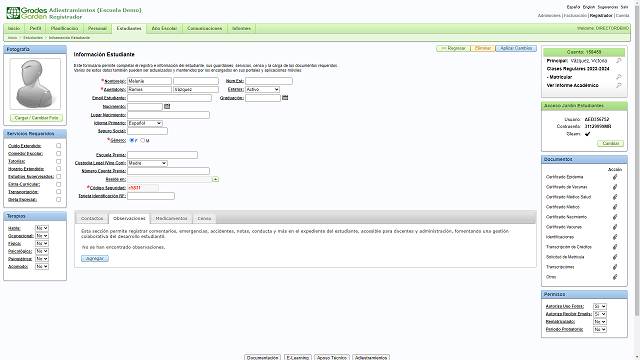640x360 pixels.
Task: Switch language to English link
Action: pyautogui.click(x=589, y=7)
